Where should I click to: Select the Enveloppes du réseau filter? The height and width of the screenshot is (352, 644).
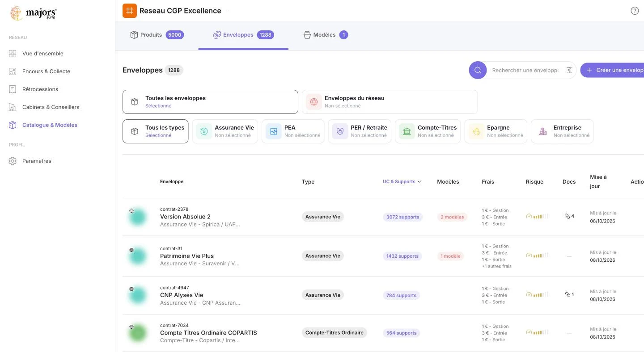tap(390, 102)
